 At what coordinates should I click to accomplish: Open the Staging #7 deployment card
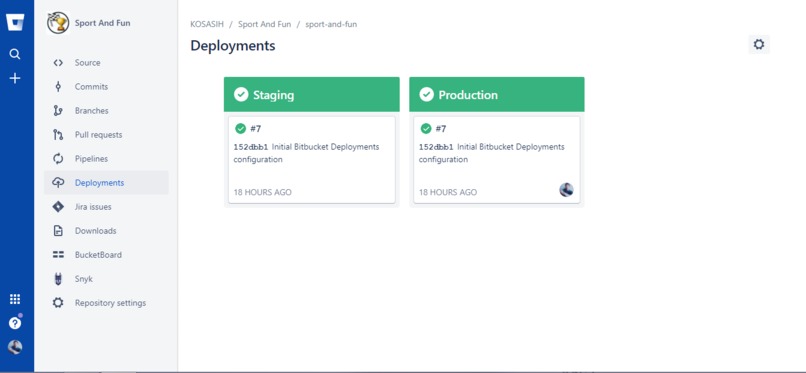(312, 160)
